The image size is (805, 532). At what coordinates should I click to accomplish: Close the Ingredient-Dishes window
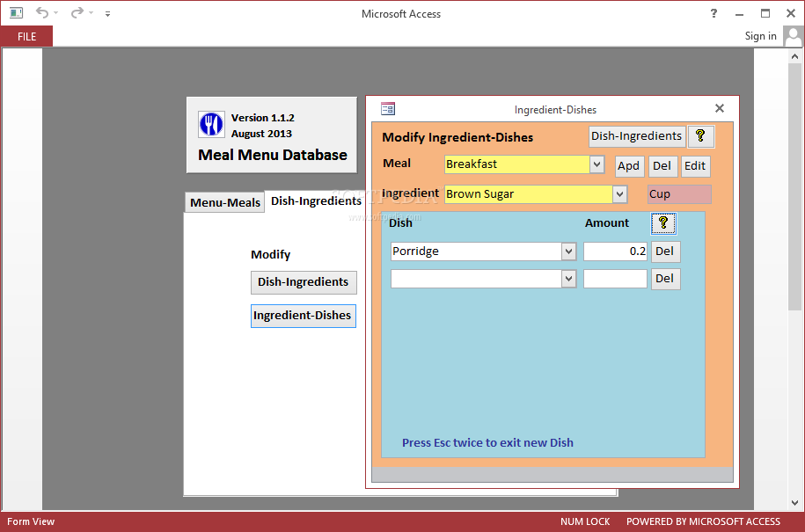click(x=720, y=108)
